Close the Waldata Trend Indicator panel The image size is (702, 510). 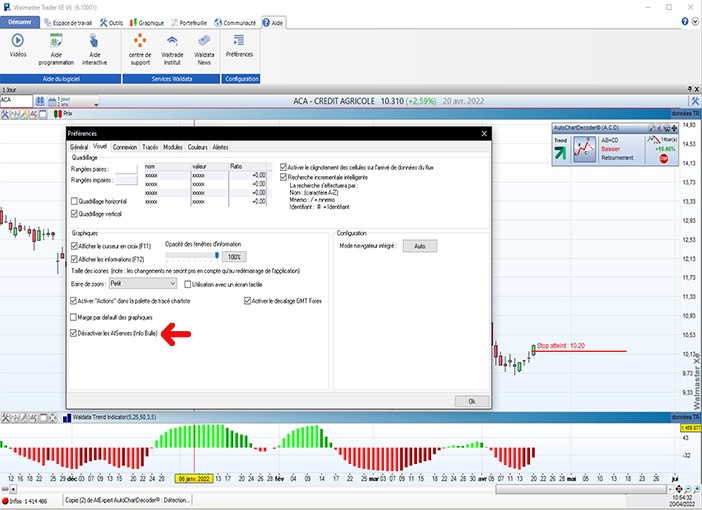[52, 418]
